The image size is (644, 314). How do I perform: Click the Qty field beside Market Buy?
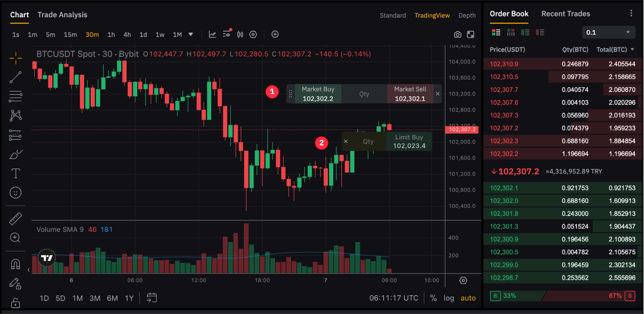point(364,94)
